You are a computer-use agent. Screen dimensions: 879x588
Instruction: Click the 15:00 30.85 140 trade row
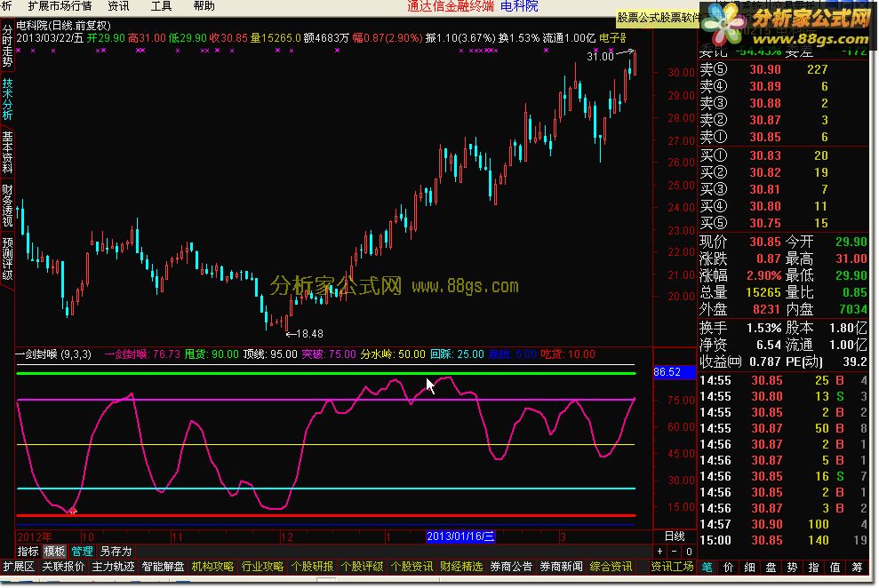(x=783, y=540)
